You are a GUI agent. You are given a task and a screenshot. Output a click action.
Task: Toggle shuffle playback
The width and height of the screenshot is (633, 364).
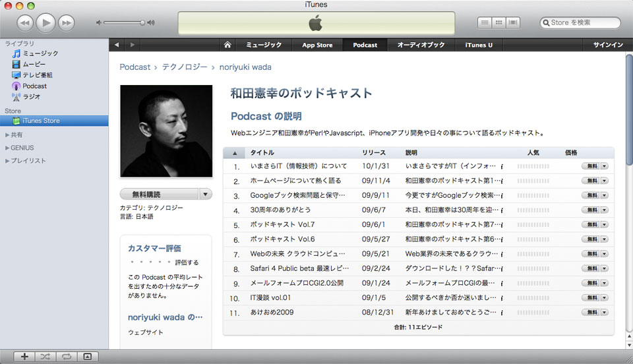[45, 356]
